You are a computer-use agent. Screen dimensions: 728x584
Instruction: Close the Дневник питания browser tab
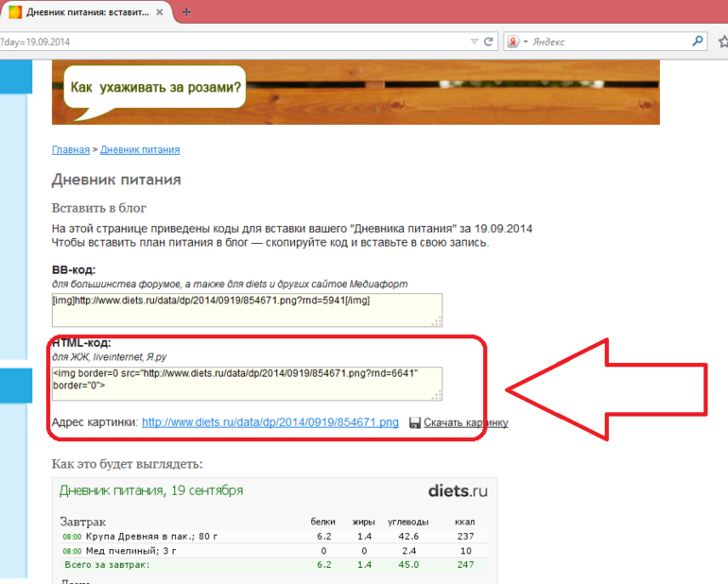(159, 12)
